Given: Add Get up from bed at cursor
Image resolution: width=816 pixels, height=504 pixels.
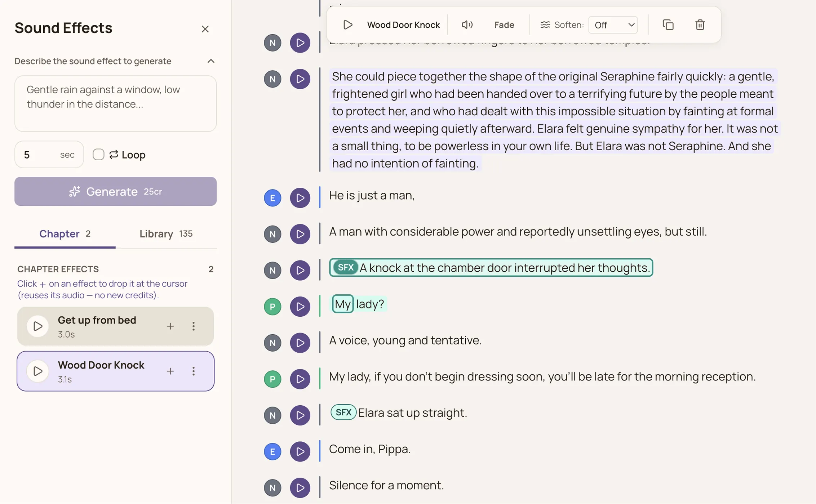Looking at the screenshot, I should click(170, 326).
